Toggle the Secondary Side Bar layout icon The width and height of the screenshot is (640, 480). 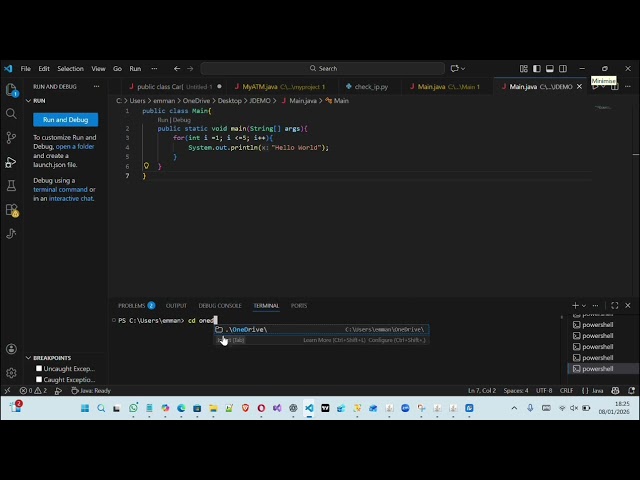[563, 69]
